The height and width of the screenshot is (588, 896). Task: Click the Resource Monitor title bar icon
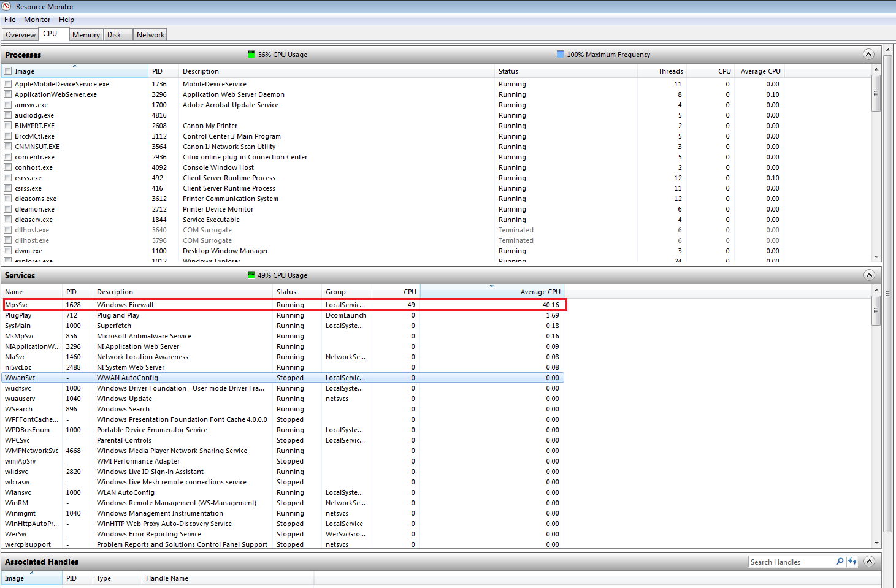(7, 6)
